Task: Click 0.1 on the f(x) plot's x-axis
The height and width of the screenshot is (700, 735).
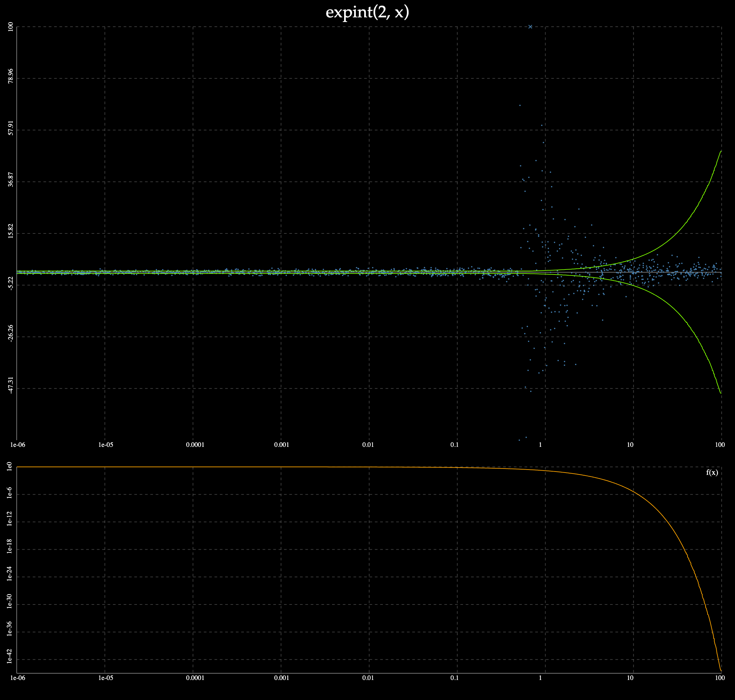Action: click(x=454, y=678)
